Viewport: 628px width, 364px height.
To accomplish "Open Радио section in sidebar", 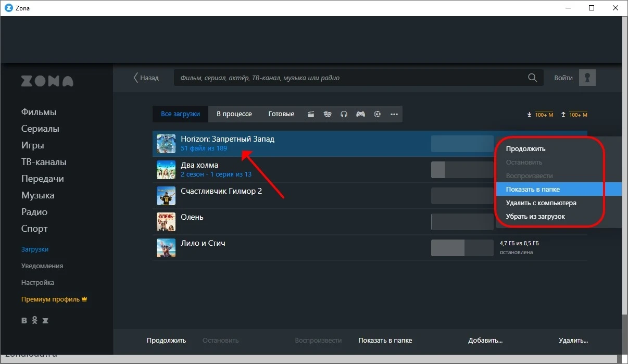I will coord(34,212).
